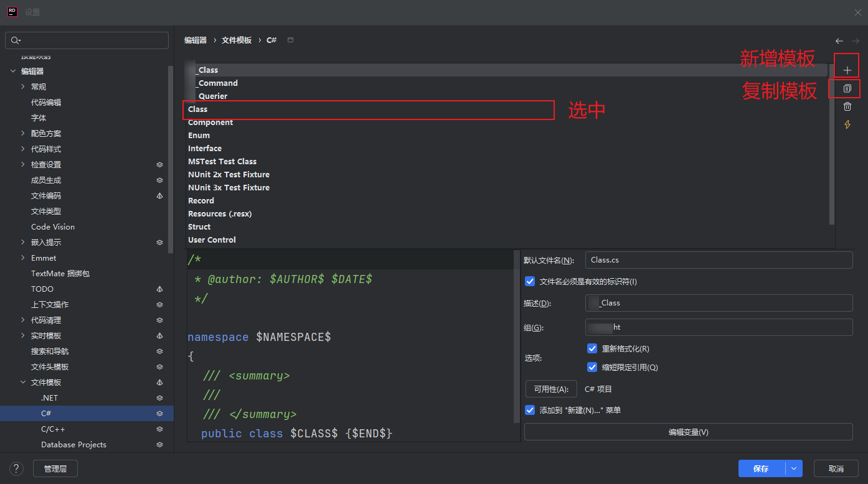The image size is (868, 484).
Task: Click the small icon beside the C# breadcrumb
Action: [290, 40]
